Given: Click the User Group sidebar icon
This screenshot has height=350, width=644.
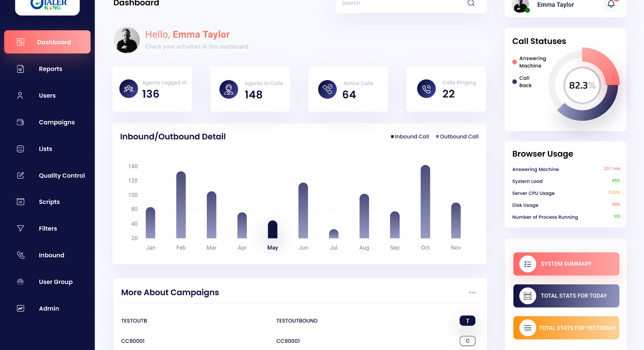Looking at the screenshot, I should click(21, 282).
